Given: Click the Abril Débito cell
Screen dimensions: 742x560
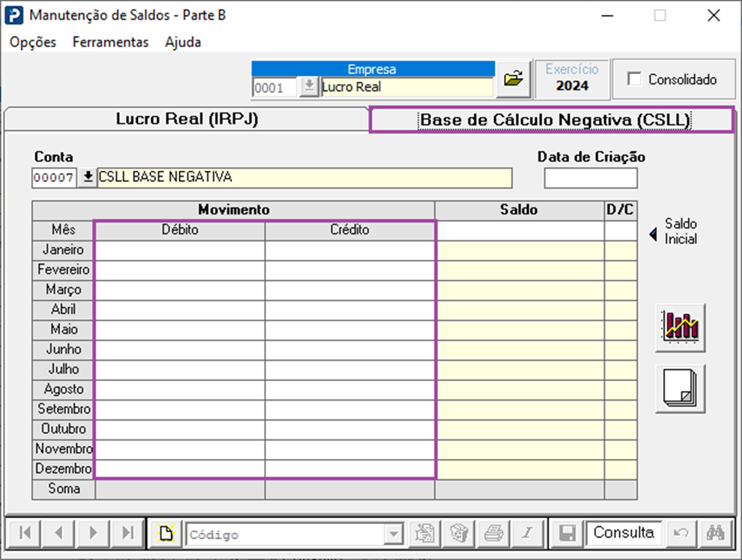Looking at the screenshot, I should coord(180,310).
